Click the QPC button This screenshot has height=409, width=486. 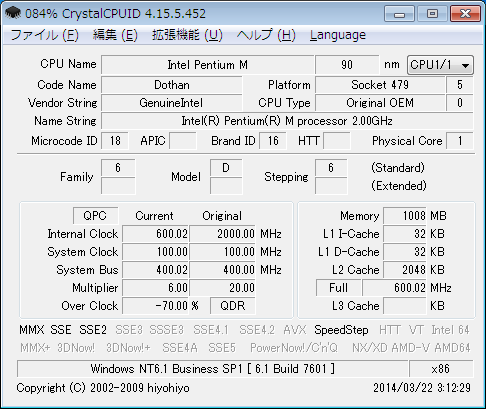95,216
